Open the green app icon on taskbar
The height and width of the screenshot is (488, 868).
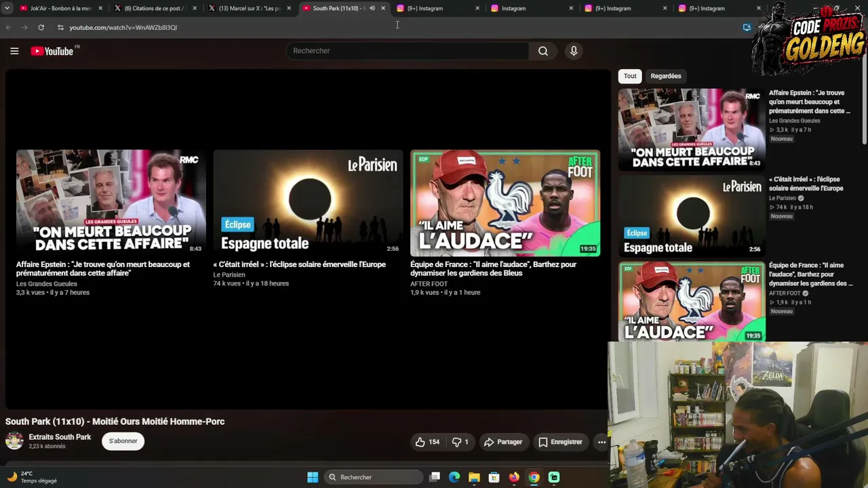(554, 477)
